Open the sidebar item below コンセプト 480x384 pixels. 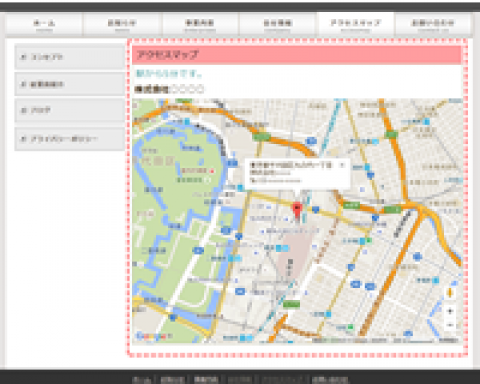click(x=70, y=84)
